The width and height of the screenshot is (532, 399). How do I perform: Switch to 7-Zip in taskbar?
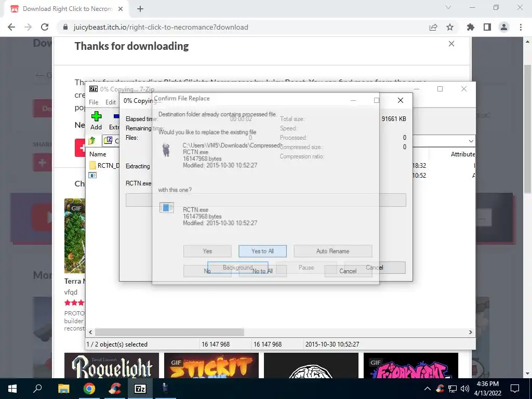point(140,389)
